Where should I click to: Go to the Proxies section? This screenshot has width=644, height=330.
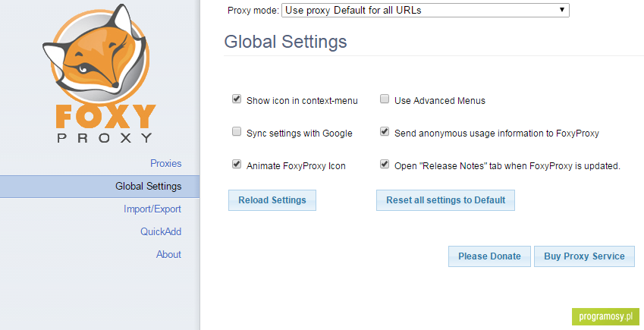165,163
